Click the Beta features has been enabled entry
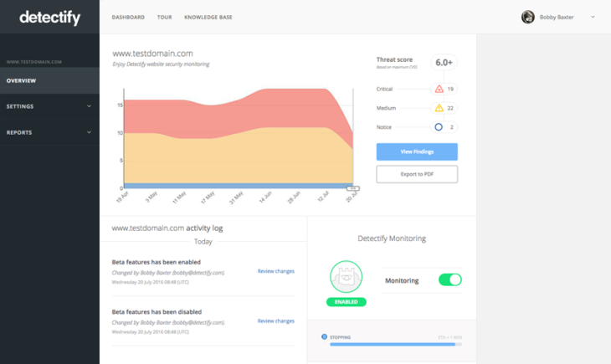The height and width of the screenshot is (364, 611). pyautogui.click(x=157, y=262)
